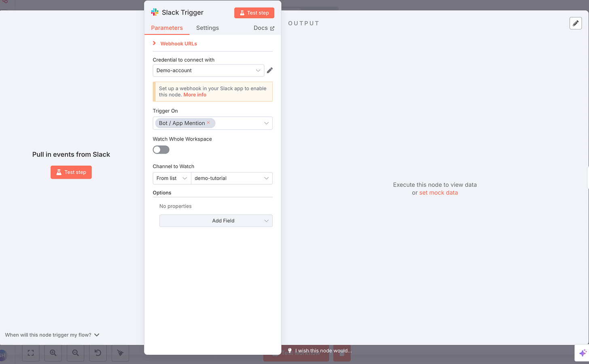The width and height of the screenshot is (589, 364).
Task: Click the Test step button in the Slack Trigger header
Action: click(x=254, y=13)
